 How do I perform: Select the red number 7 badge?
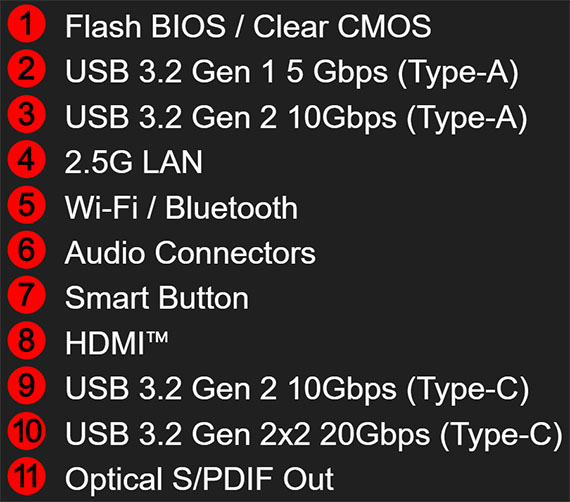click(27, 296)
